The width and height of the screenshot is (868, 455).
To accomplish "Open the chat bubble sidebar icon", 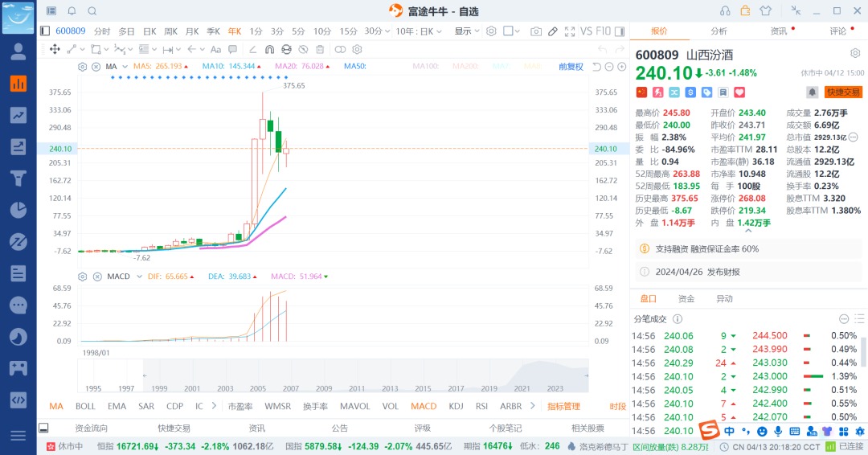I will point(18,305).
